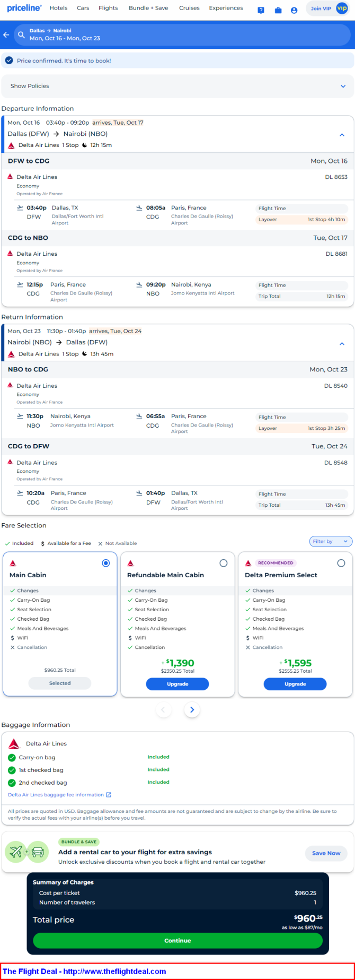Open Bundle + Save menu item

coord(148,8)
